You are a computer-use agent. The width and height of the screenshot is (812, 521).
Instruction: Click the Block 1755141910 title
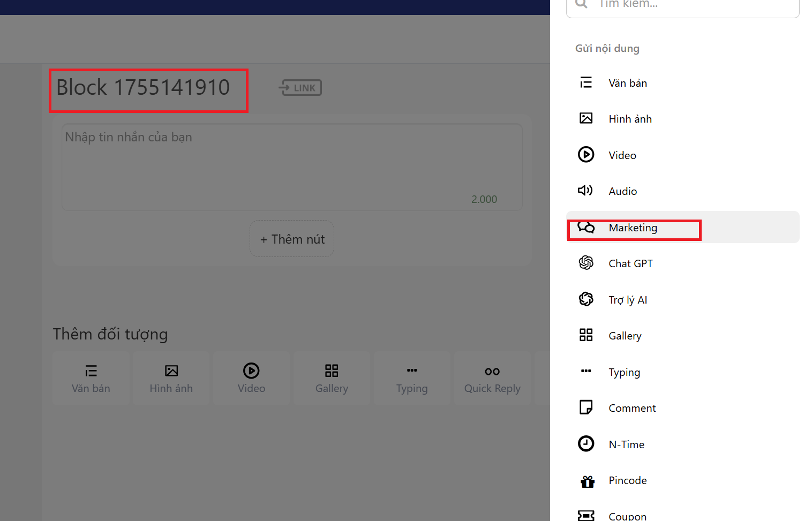coord(143,88)
